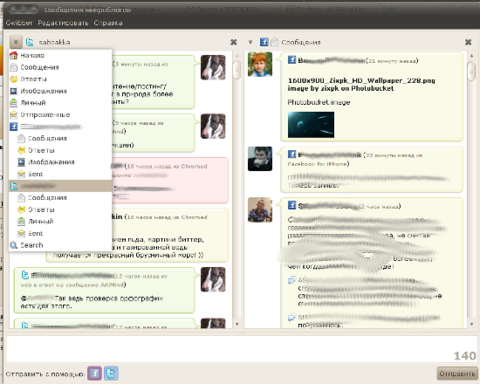Click dog avatar beside spelling-check reply message

(x=213, y=279)
